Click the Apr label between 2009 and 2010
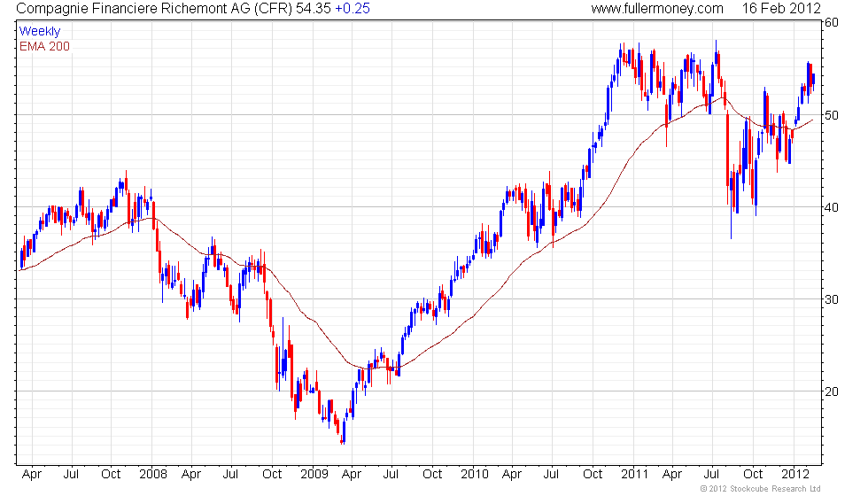Viewport: 868px width, 496px height. (x=352, y=475)
